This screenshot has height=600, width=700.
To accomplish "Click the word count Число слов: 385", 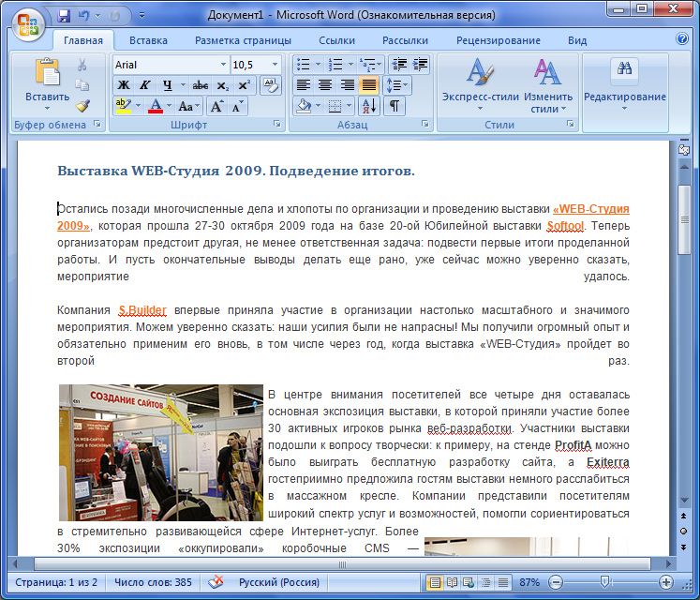I will (x=153, y=582).
